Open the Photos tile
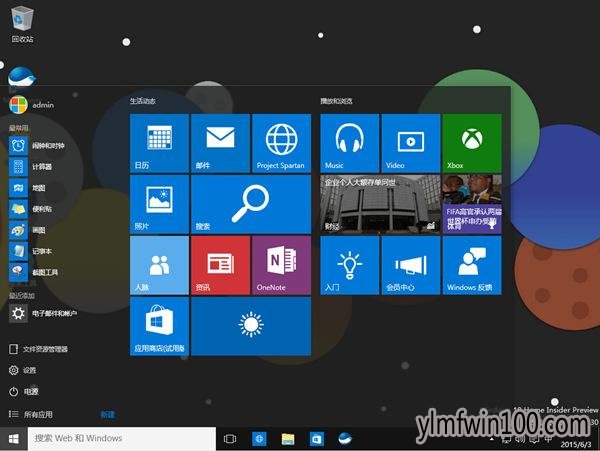Viewport: 600px width, 451px height. [159, 204]
